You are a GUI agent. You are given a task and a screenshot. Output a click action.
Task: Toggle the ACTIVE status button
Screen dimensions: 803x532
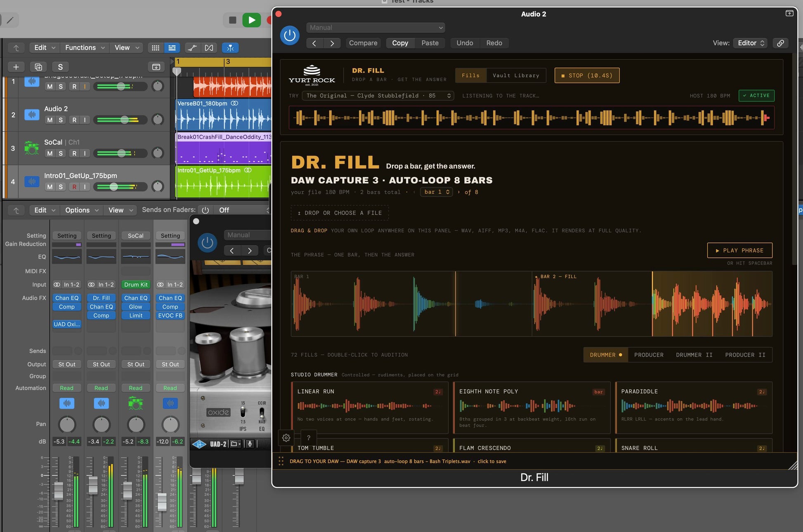pyautogui.click(x=756, y=95)
